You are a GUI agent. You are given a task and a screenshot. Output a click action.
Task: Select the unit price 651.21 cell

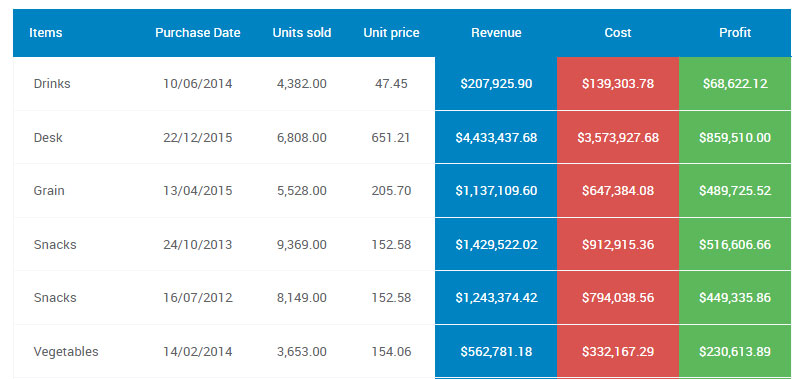coord(391,138)
